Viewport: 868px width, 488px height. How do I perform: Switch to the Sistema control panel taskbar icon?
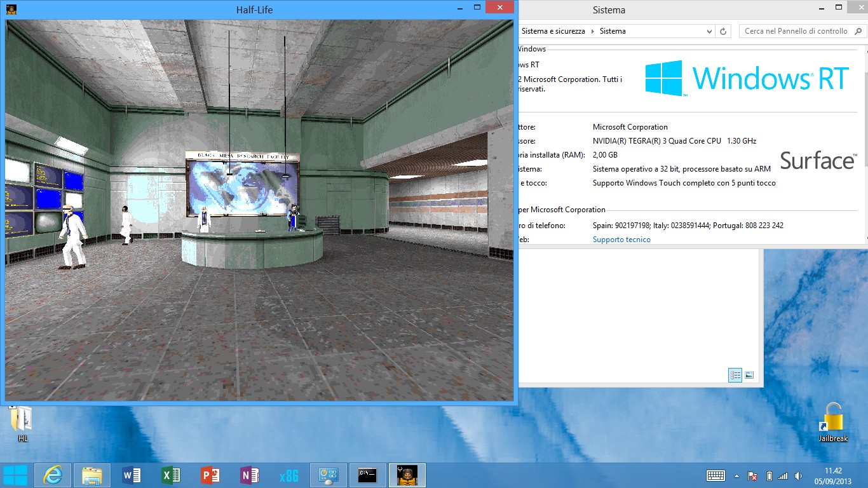(x=329, y=475)
